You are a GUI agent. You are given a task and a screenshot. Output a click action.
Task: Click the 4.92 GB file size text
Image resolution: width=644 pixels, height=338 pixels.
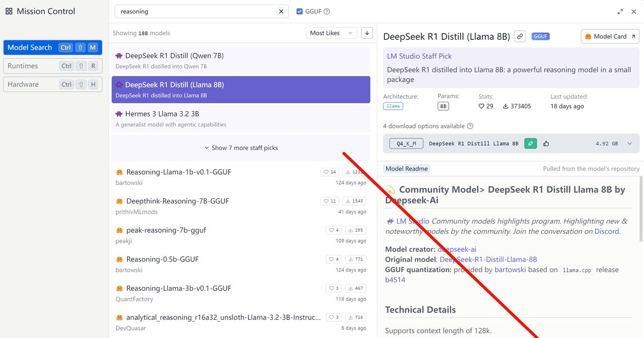pyautogui.click(x=607, y=144)
